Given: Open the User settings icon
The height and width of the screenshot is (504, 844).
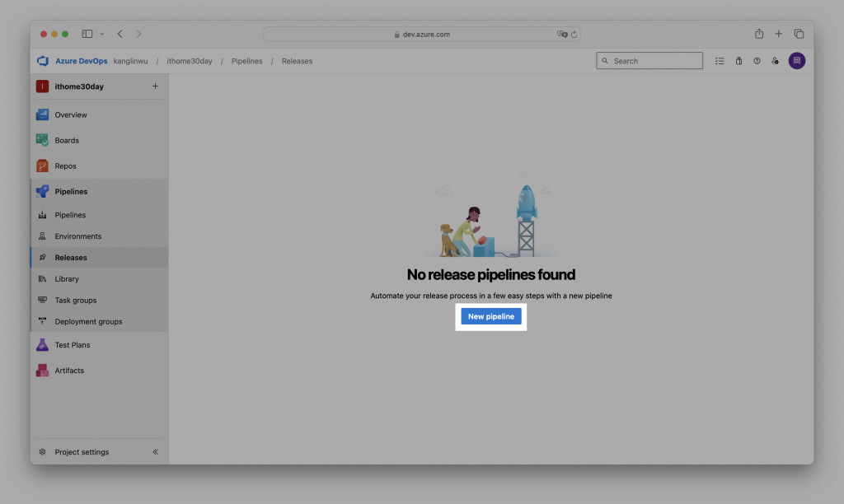Looking at the screenshot, I should point(775,61).
